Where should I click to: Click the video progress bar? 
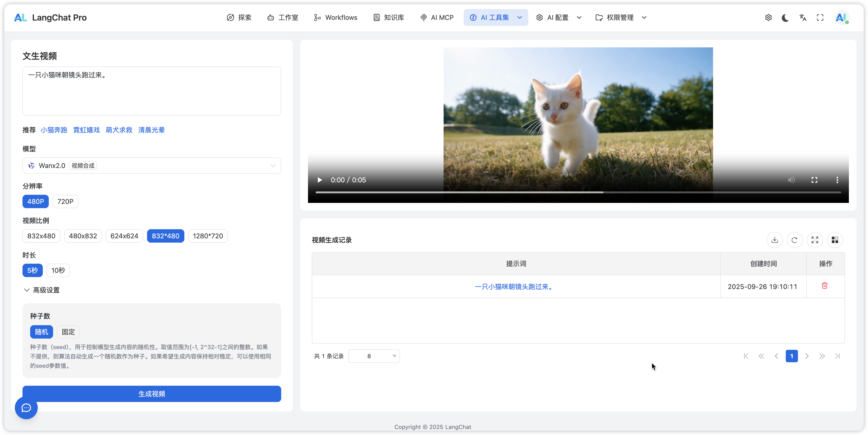(x=578, y=192)
